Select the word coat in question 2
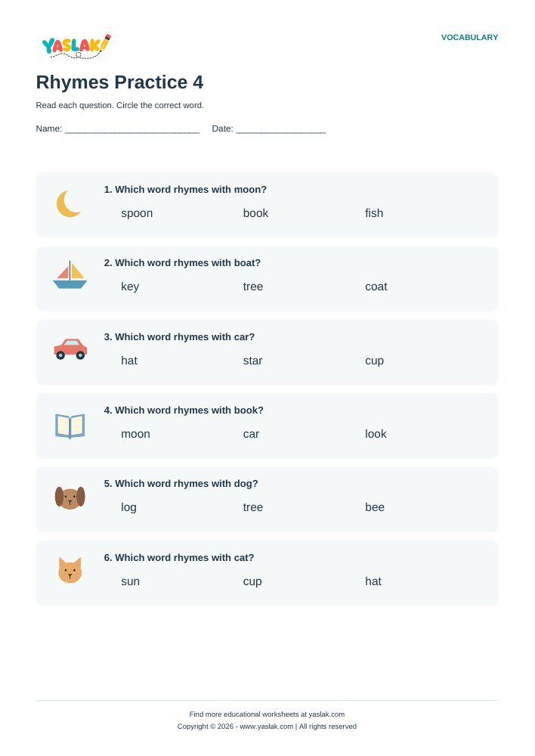535x756 pixels. coord(376,287)
